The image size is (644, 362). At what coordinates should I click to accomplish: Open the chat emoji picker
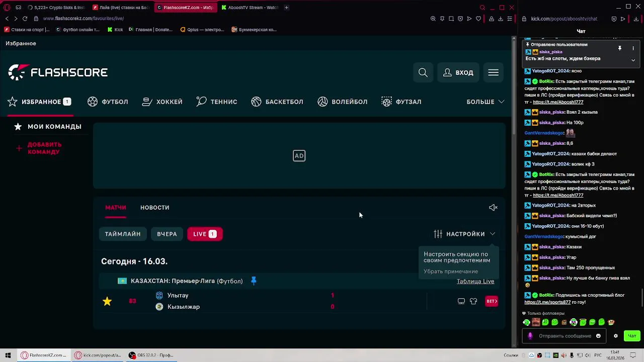coord(598,336)
